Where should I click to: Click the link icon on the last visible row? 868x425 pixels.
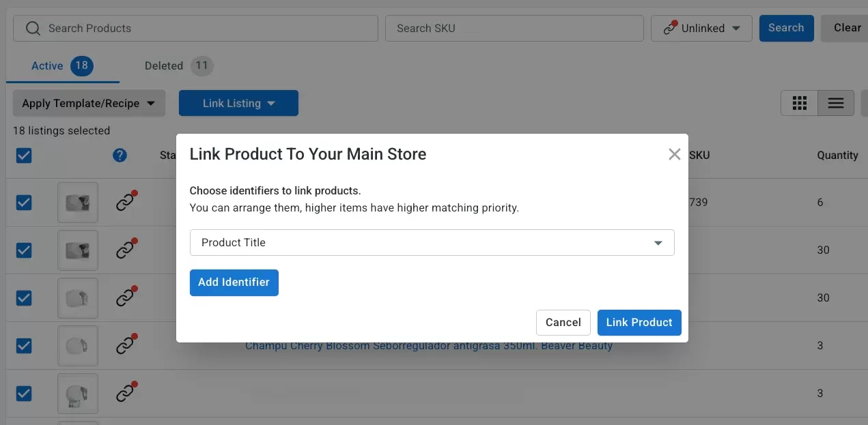pos(126,394)
